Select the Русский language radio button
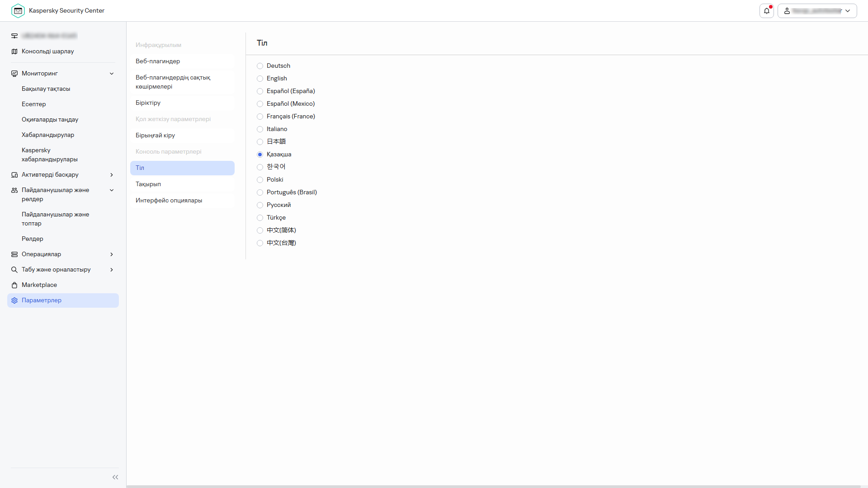Image resolution: width=868 pixels, height=488 pixels. (260, 205)
